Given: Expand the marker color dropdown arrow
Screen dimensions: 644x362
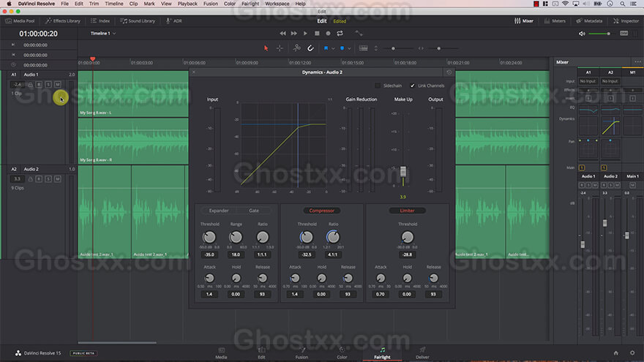Looking at the screenshot, I should click(349, 48).
